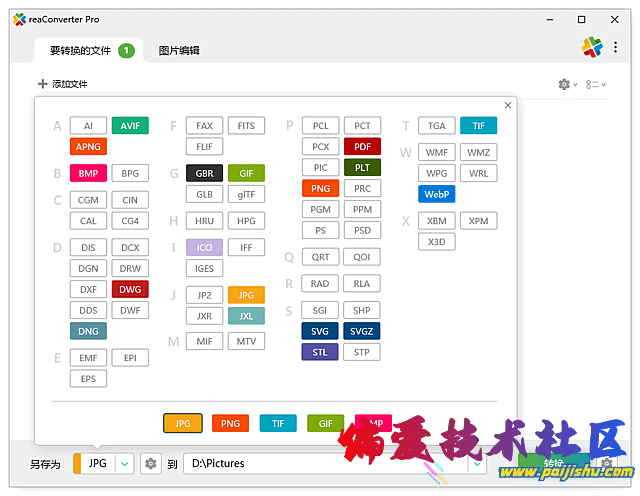Click the PNG quick format at popup bottom

tap(230, 423)
